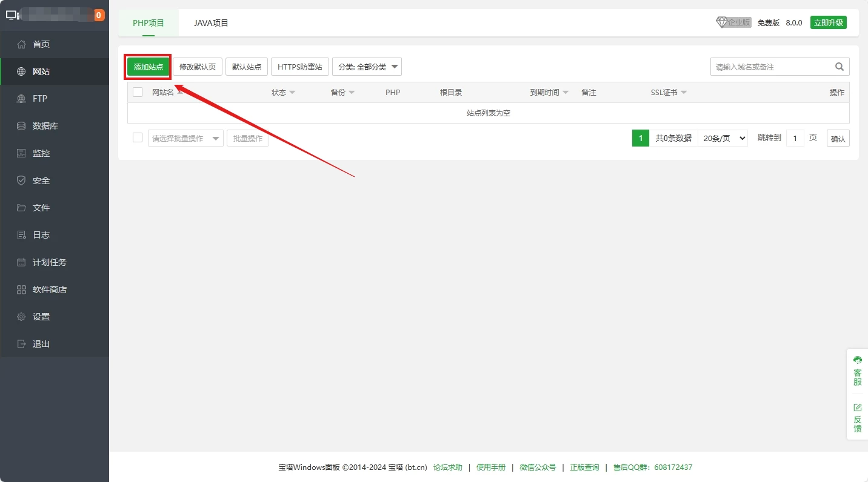Click the green 添加站点 button

click(x=149, y=67)
